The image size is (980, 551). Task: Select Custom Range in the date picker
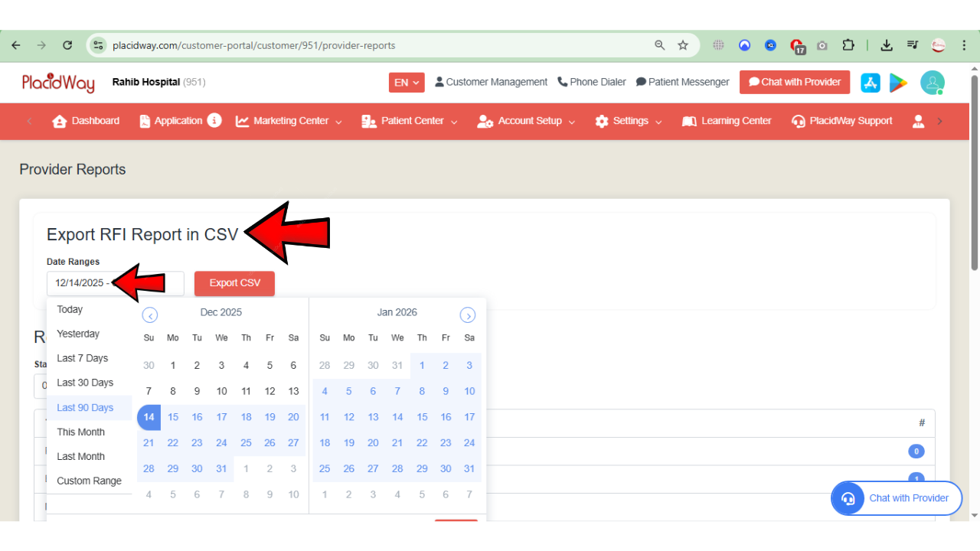point(89,481)
